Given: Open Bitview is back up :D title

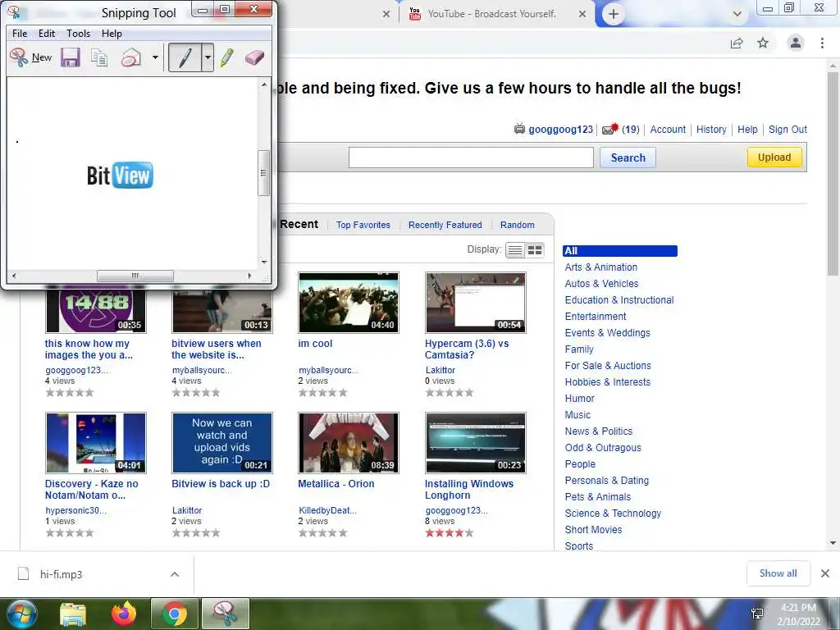Looking at the screenshot, I should 220,484.
